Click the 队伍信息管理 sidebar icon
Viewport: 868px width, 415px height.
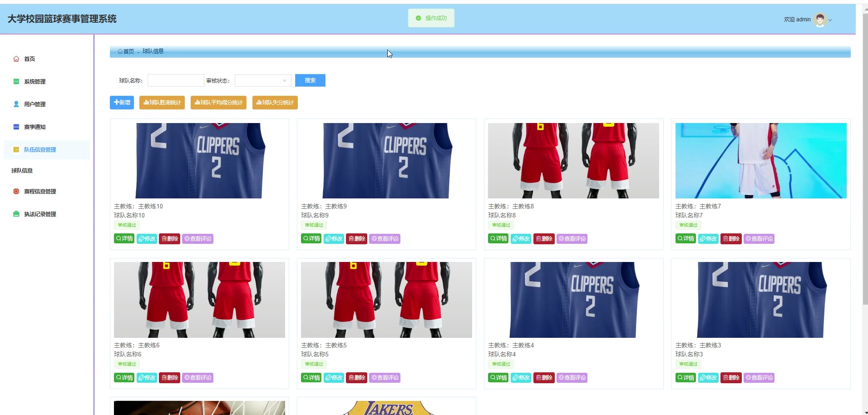pyautogui.click(x=16, y=150)
